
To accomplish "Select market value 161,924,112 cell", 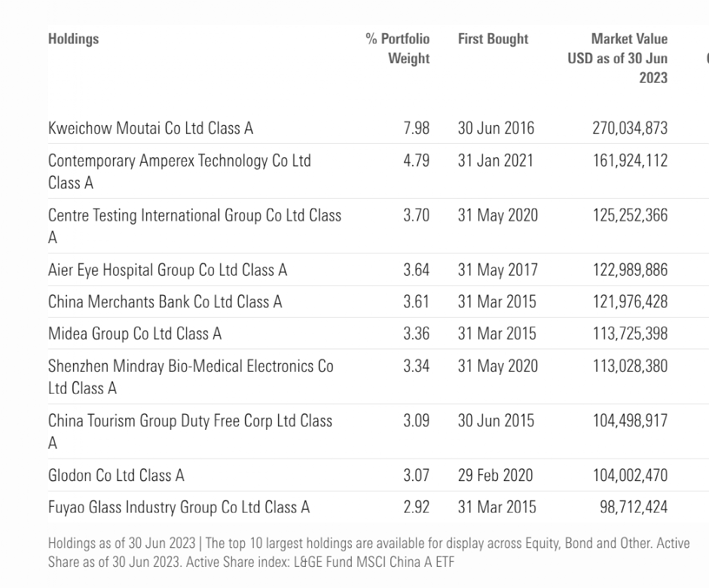I will click(x=630, y=160).
